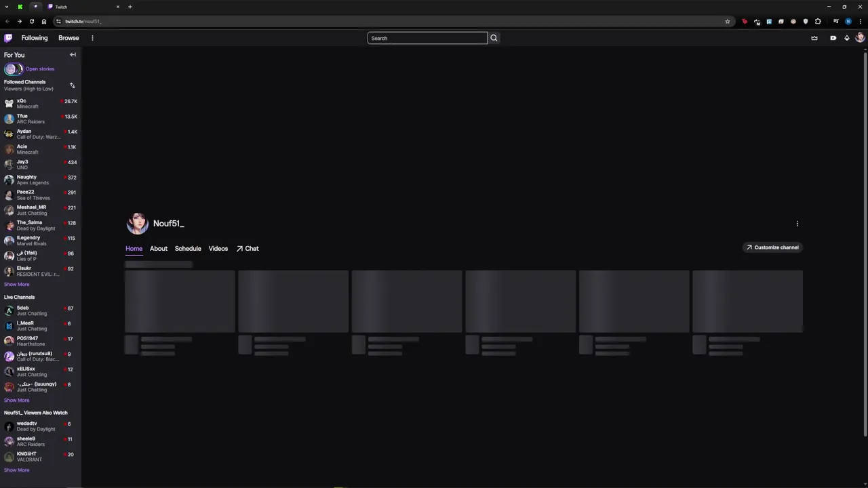Open Prime loot crown icon

click(814, 38)
